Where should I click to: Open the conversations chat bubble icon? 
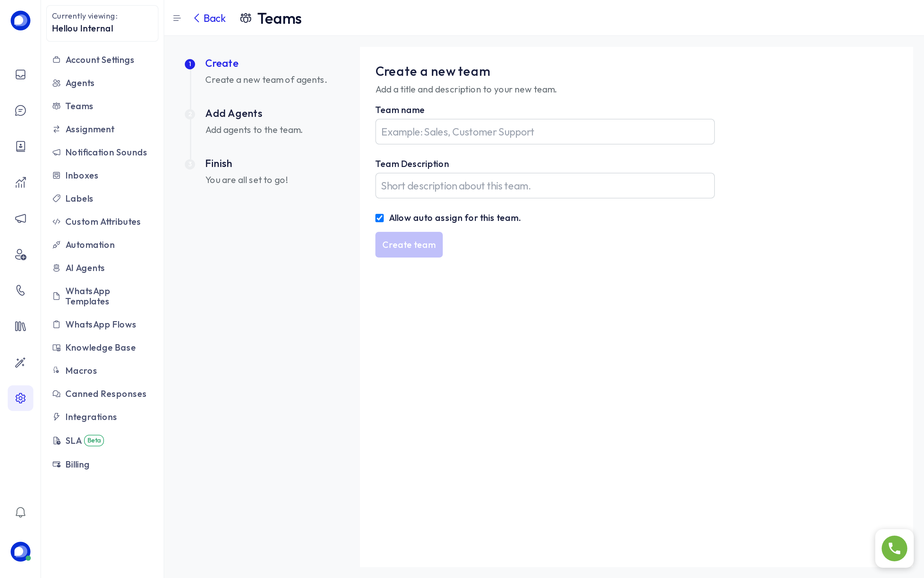[20, 110]
